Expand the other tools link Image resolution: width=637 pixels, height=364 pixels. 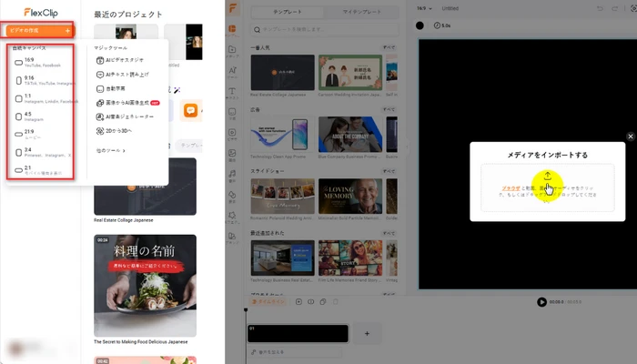pyautogui.click(x=110, y=150)
